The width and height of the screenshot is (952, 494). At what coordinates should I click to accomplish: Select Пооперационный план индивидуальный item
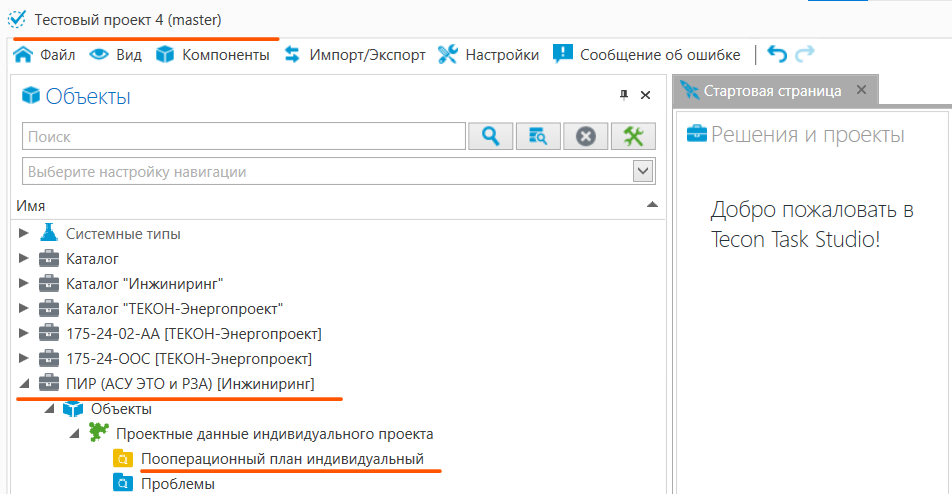point(282,459)
